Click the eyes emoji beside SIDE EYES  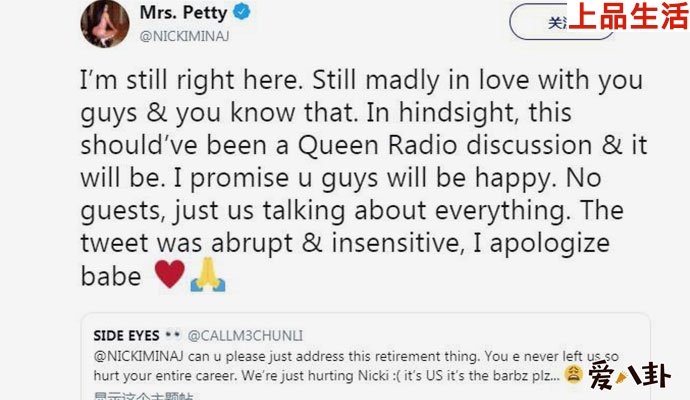point(172,334)
